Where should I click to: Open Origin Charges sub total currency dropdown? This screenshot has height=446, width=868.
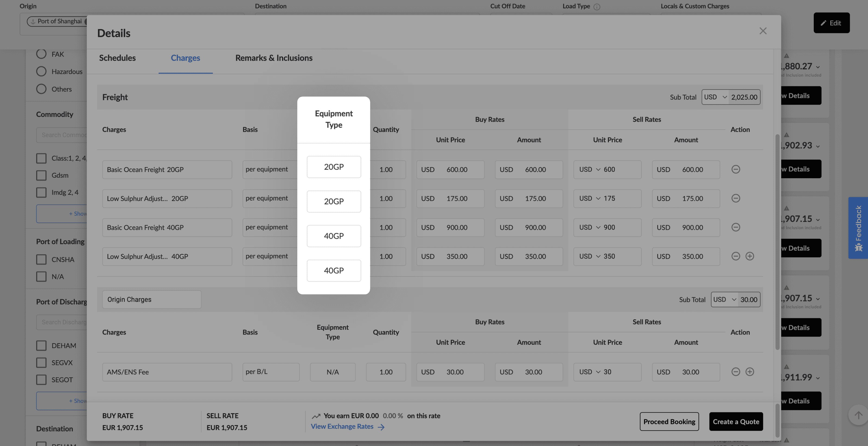pyautogui.click(x=725, y=300)
